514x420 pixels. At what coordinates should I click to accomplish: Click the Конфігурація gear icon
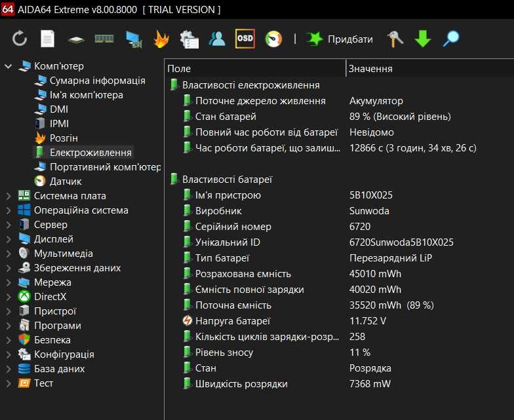tap(24, 354)
